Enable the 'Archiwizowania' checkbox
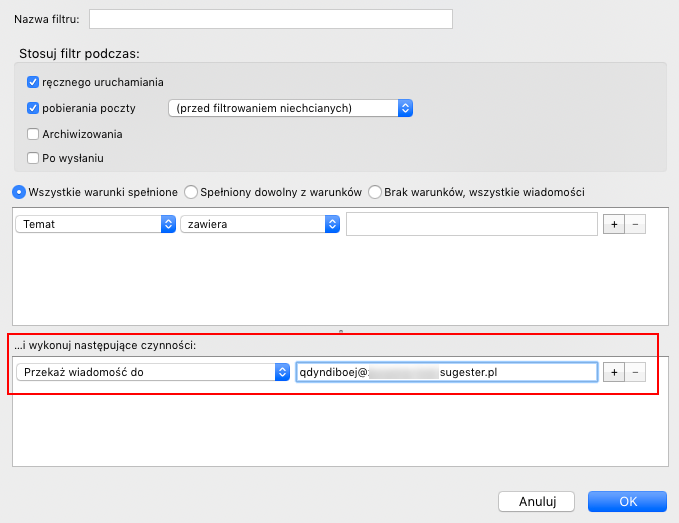 (33, 133)
